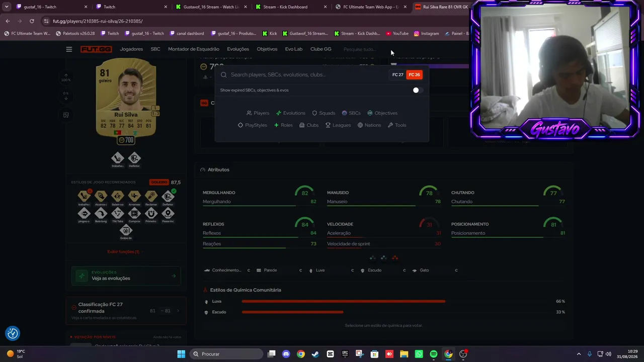644x362 pixels.
Task: Filter search by Clubs
Action: (x=309, y=125)
